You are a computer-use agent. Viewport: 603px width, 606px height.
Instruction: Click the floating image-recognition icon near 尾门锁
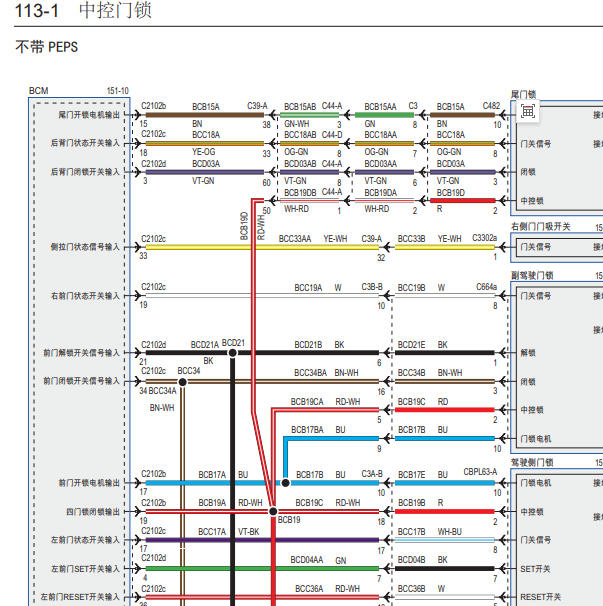point(528,111)
